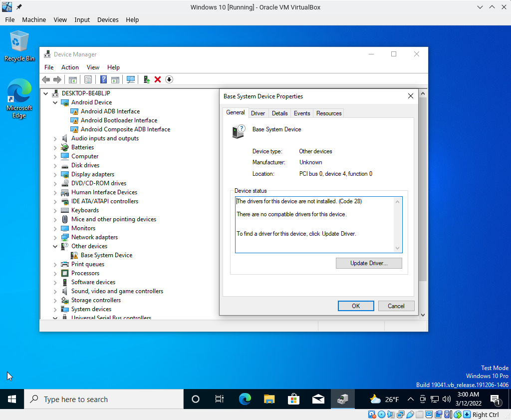511x420 pixels.
Task: Toggle Show/Hide Action Pane toolbar icon
Action: pyautogui.click(x=115, y=79)
